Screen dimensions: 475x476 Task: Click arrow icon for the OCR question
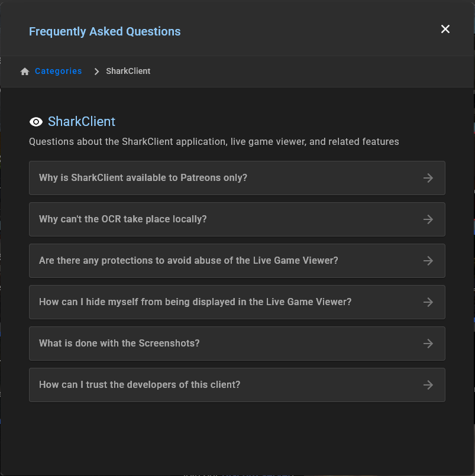tap(428, 219)
